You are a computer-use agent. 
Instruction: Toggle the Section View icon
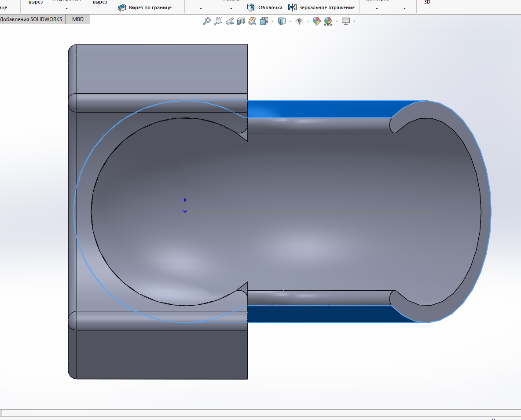pos(241,21)
